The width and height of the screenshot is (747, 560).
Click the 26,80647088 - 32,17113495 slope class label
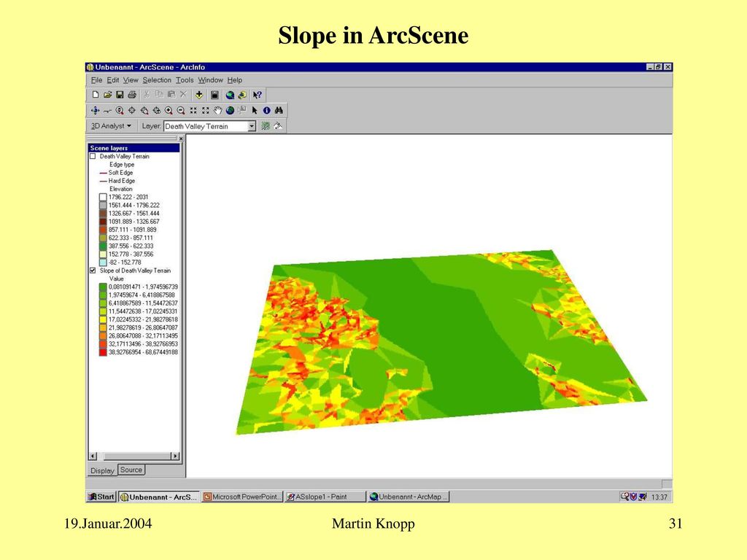[x=143, y=335]
